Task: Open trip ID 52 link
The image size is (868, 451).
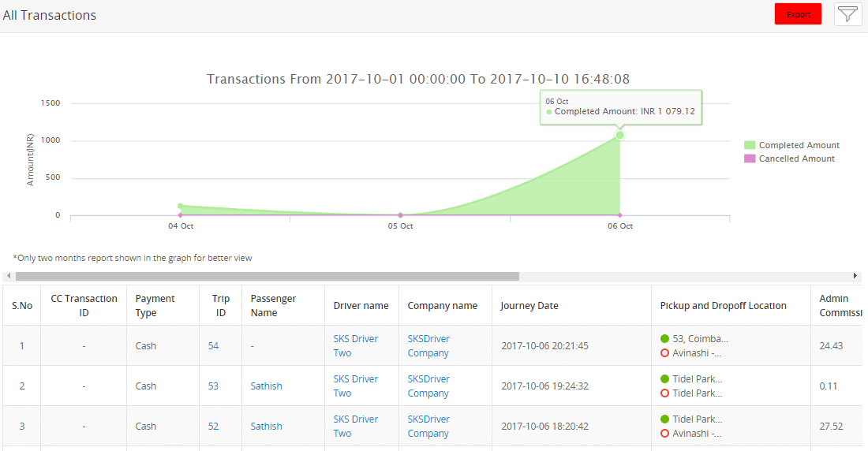Action: click(x=213, y=427)
